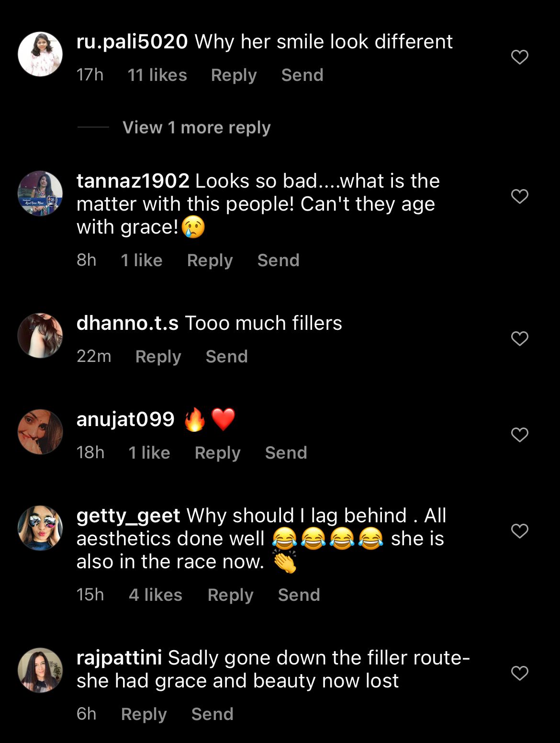Like ru.pali5020's comment with heart
Viewport: 560px width, 743px height.
pyautogui.click(x=519, y=57)
